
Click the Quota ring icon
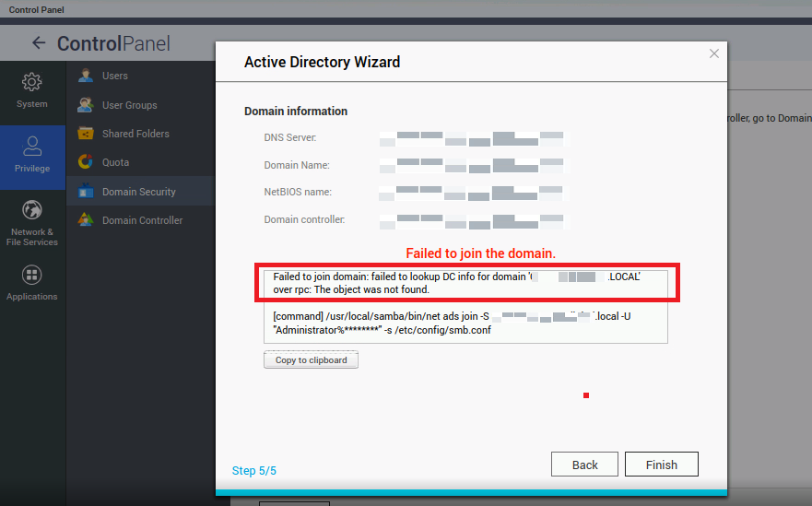[86, 162]
